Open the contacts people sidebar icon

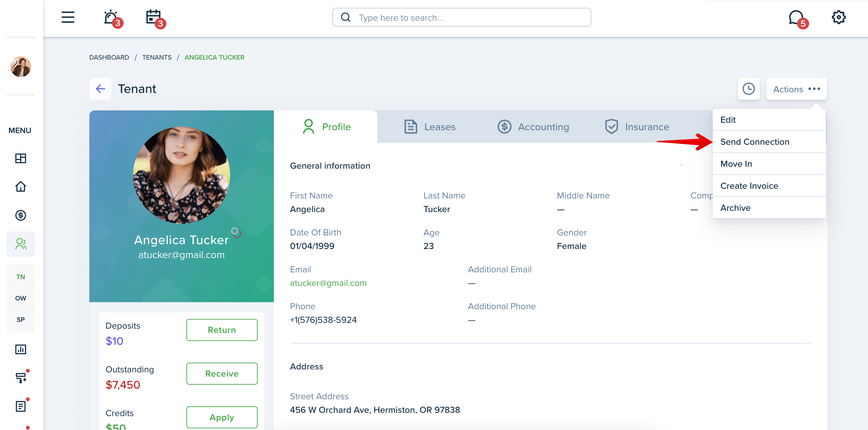21,243
